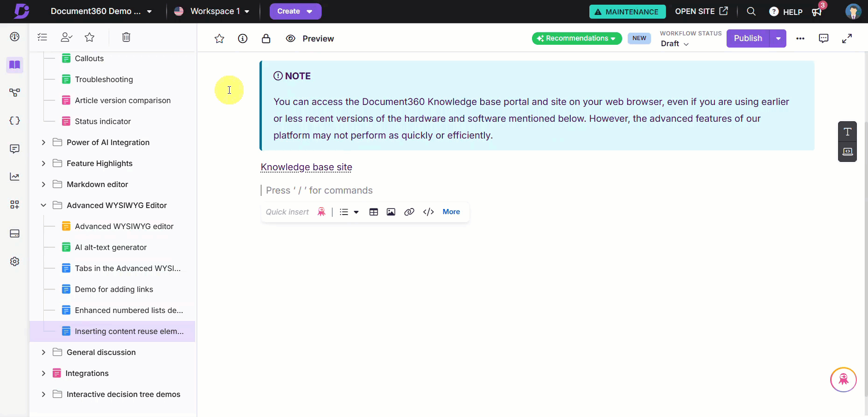Open the Create dropdown button
The image size is (868, 417).
295,11
